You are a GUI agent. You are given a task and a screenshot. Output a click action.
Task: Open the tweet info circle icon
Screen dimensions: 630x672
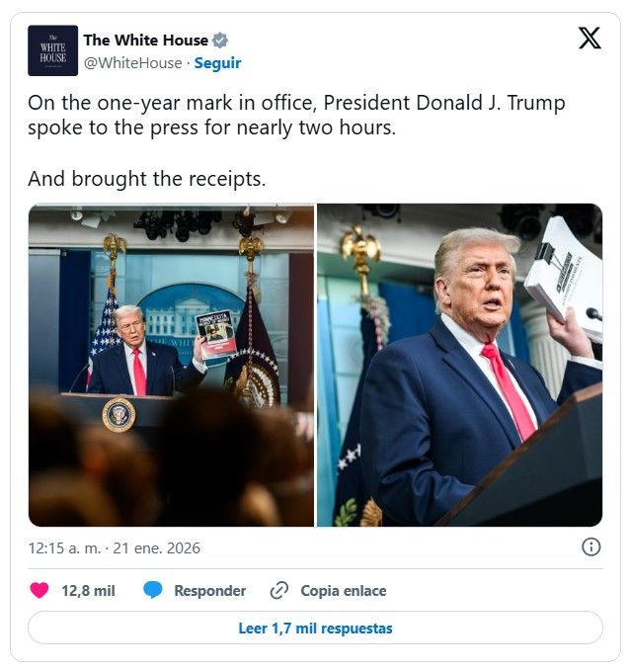point(591,547)
